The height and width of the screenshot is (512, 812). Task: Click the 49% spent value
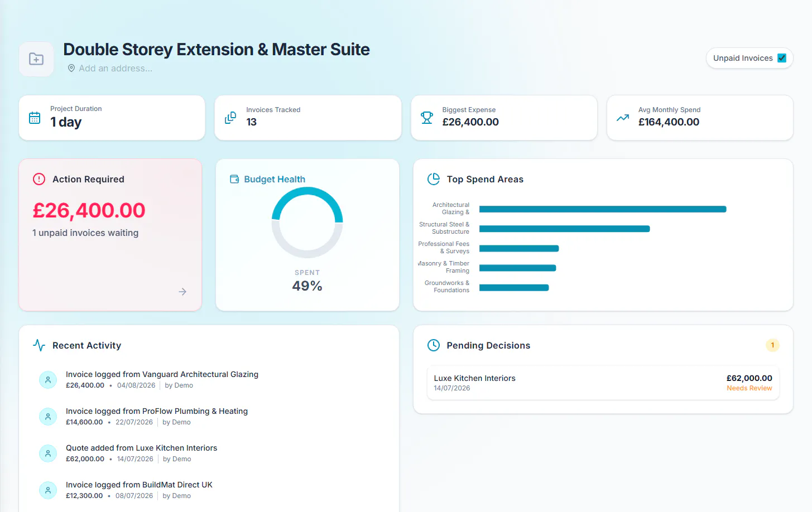(307, 286)
